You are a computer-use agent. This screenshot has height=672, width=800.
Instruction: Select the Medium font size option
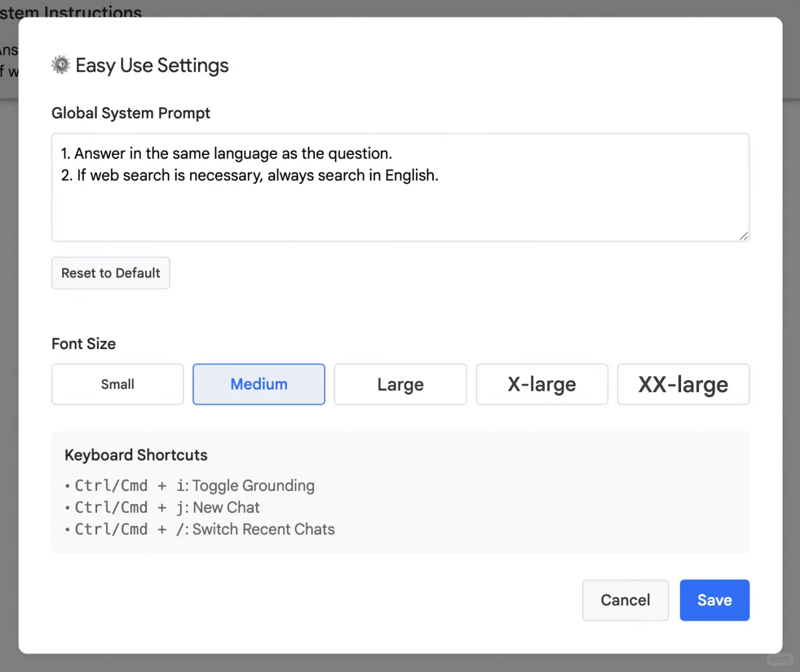click(258, 384)
